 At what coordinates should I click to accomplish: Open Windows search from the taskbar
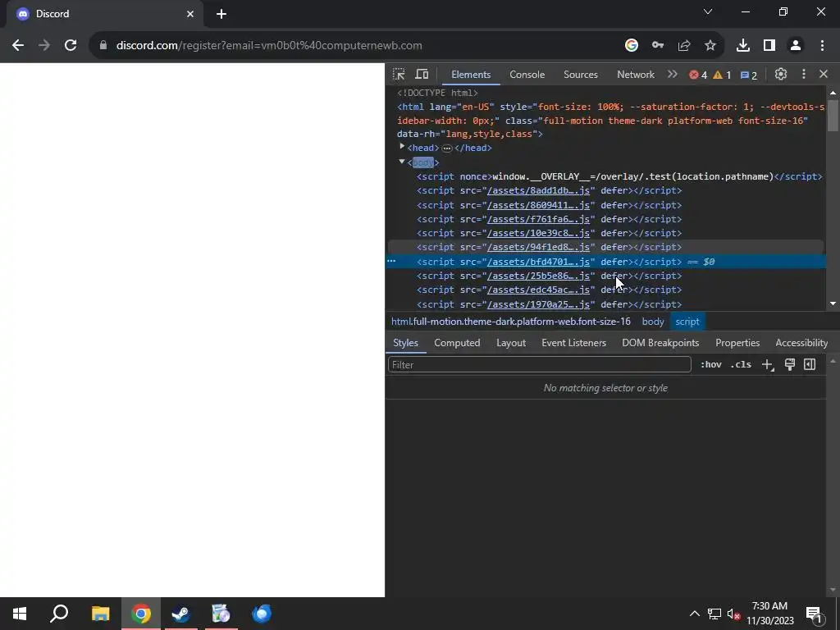pyautogui.click(x=59, y=614)
